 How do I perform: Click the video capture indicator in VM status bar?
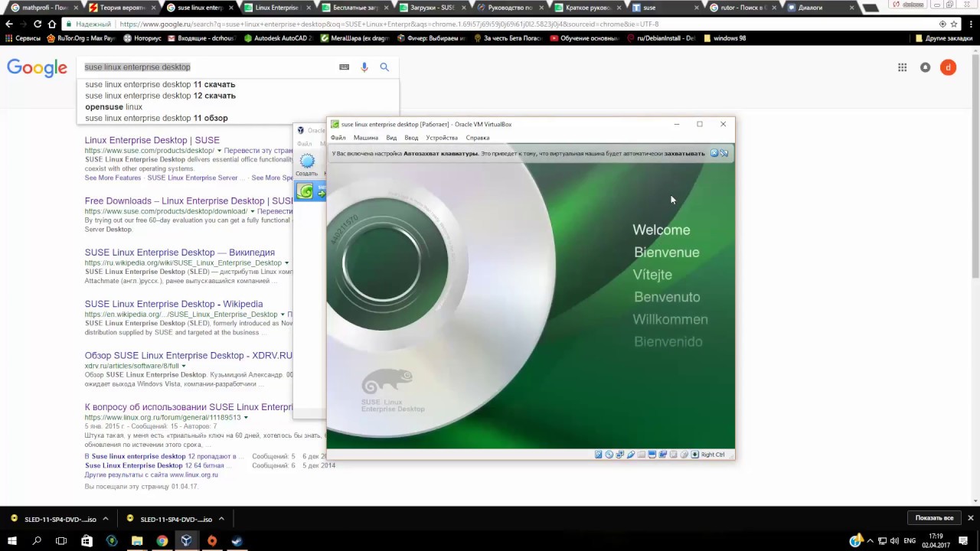coord(663,455)
